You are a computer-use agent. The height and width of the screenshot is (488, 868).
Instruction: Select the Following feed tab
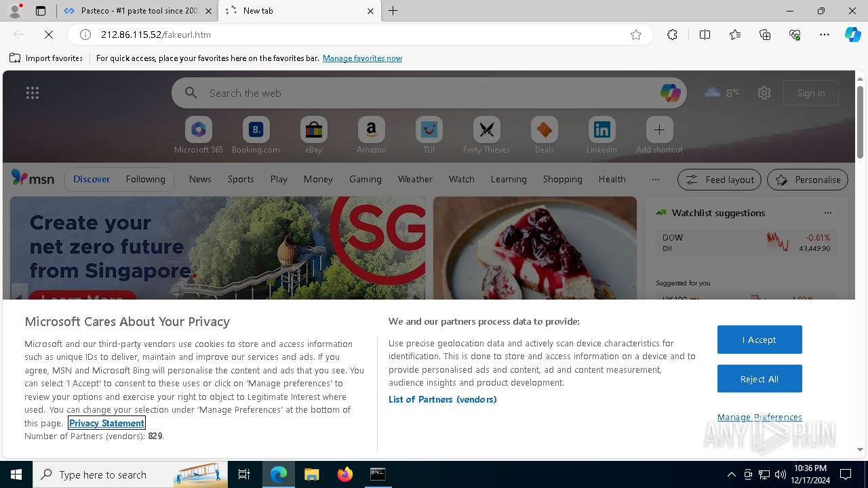point(145,179)
